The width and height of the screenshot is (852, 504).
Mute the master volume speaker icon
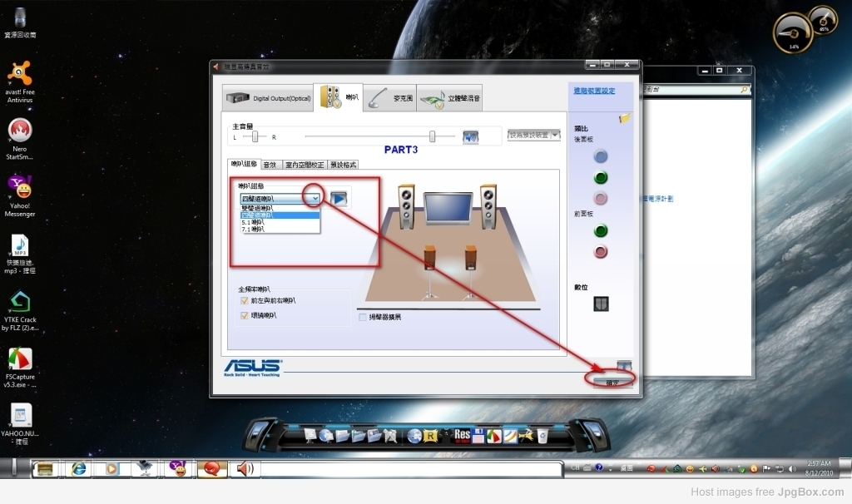pos(470,137)
